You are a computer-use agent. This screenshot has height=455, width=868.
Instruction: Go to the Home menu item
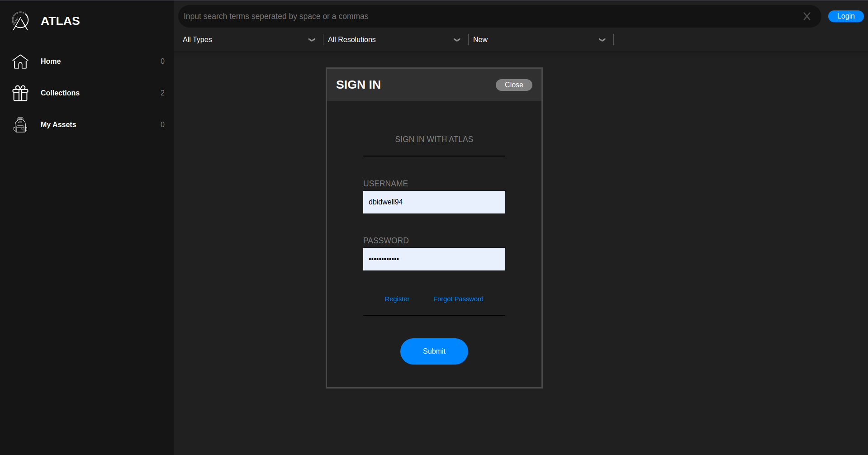51,62
